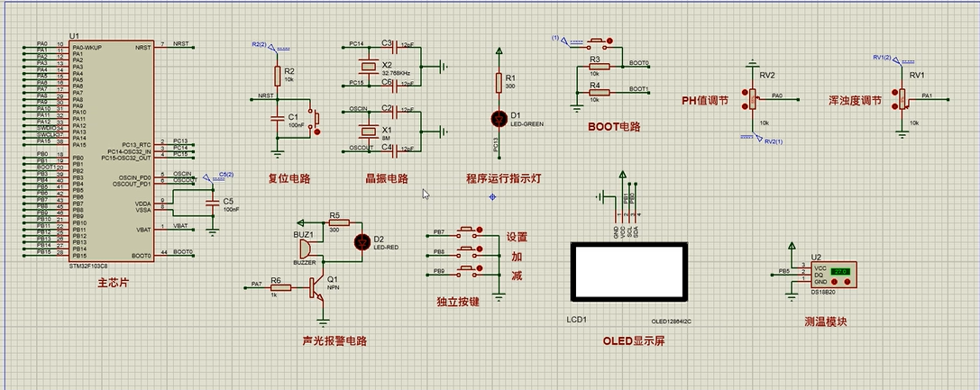
Task: Click the 复位电路 label
Action: point(289,178)
